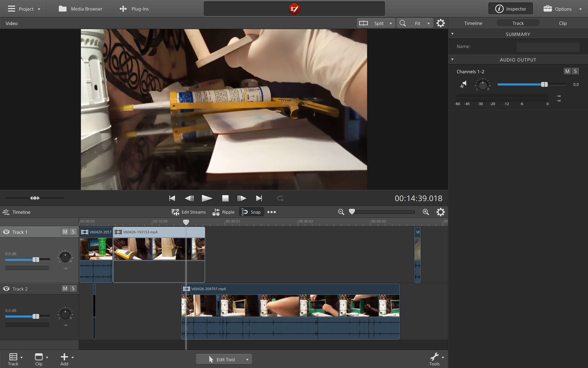Open the Options dropdown
Image resolution: width=588 pixels, height=368 pixels.
coord(562,9)
